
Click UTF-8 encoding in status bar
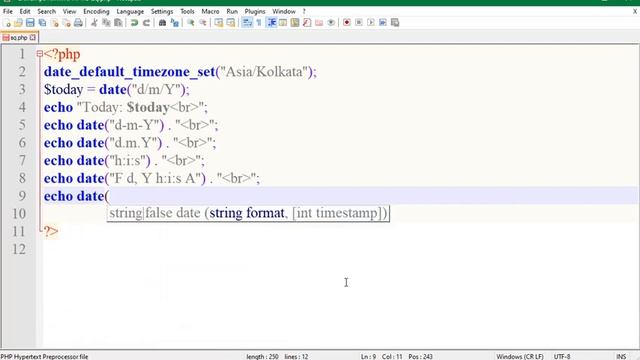coord(562,356)
